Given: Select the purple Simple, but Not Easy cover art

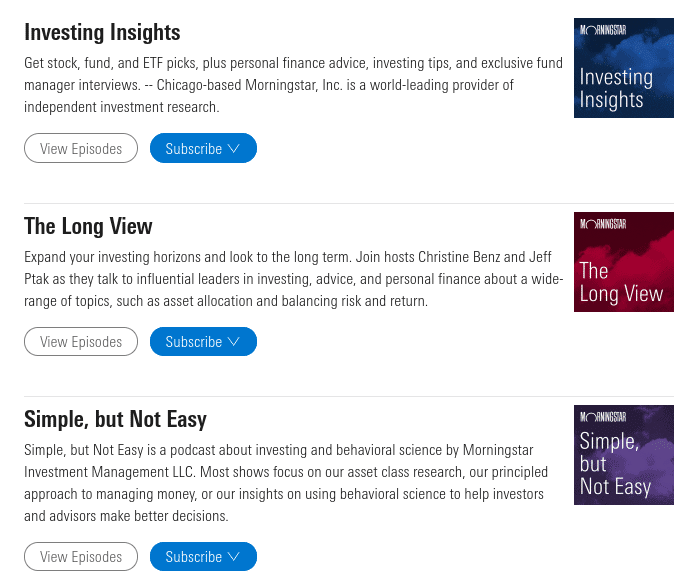Looking at the screenshot, I should 624,455.
